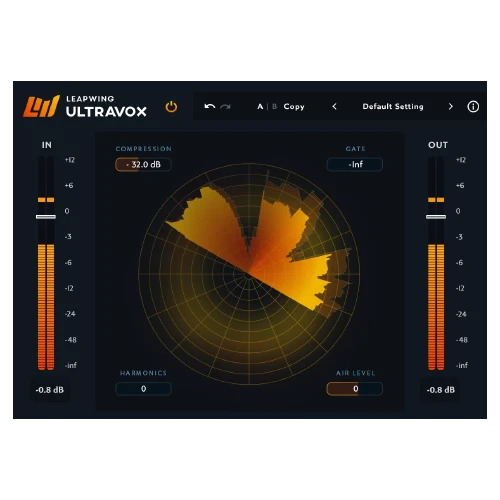Click the IN gain fader handle
This screenshot has width=500, height=500.
coord(46,217)
